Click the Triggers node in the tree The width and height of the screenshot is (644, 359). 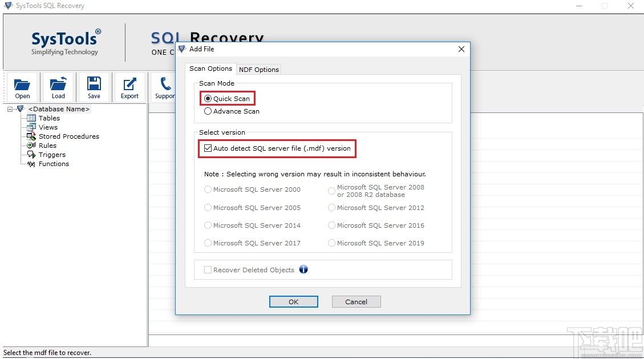(x=50, y=155)
